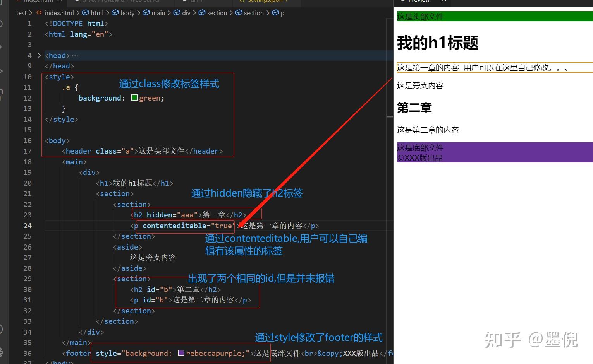This screenshot has width=593, height=364.
Task: Click the </main> closing tag
Action: [x=76, y=342]
